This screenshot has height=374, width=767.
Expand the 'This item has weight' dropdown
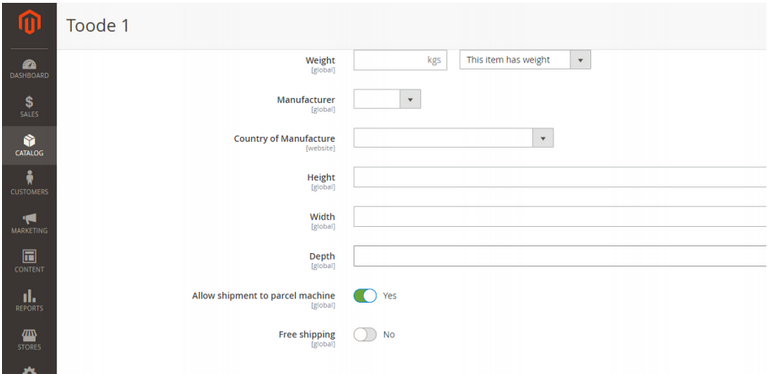pyautogui.click(x=525, y=60)
